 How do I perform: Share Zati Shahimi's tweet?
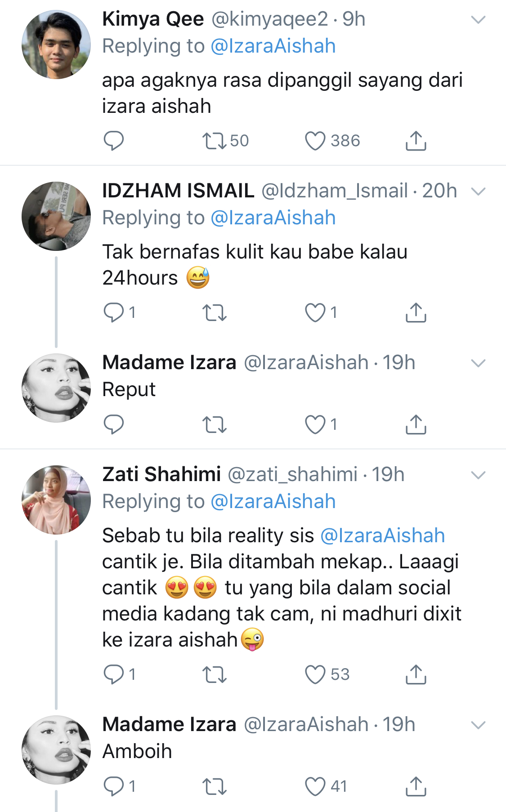click(416, 674)
